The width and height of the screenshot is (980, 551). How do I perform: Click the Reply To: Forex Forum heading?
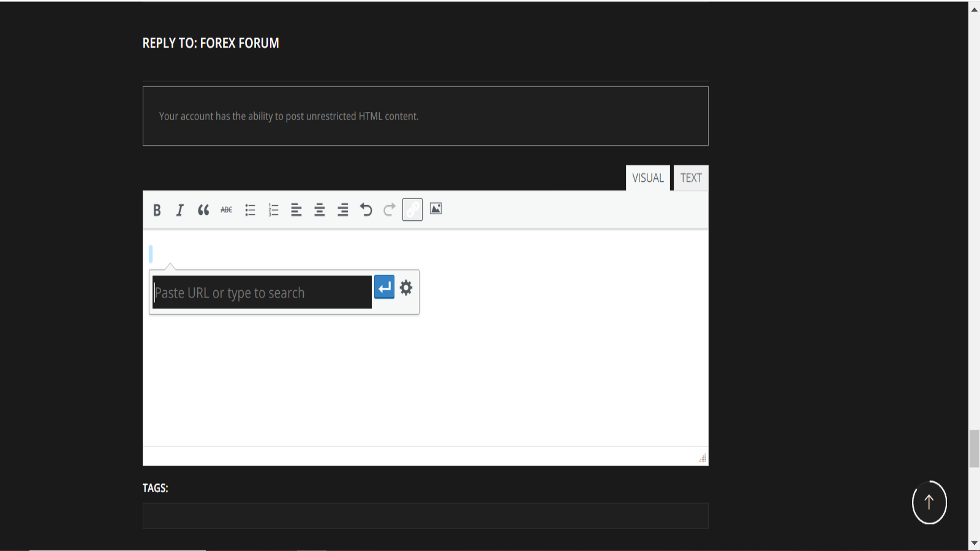211,43
